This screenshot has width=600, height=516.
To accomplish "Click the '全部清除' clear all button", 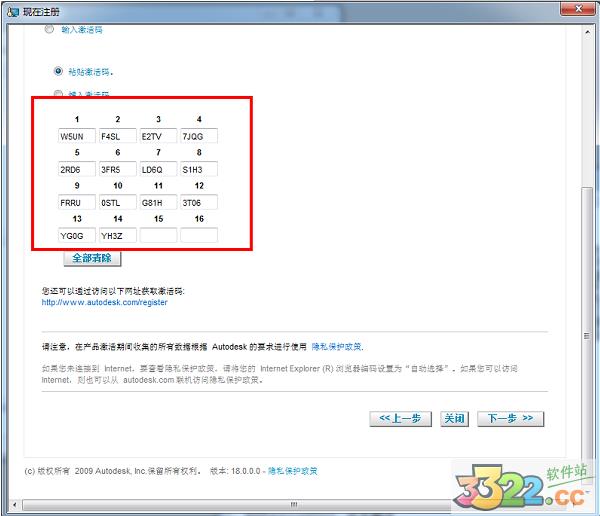I will click(x=92, y=258).
